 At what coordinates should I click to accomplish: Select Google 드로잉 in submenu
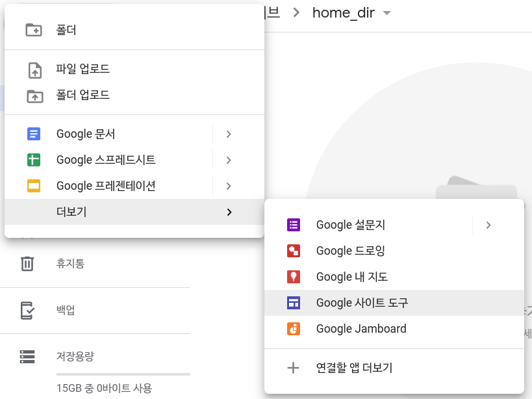coord(394,251)
